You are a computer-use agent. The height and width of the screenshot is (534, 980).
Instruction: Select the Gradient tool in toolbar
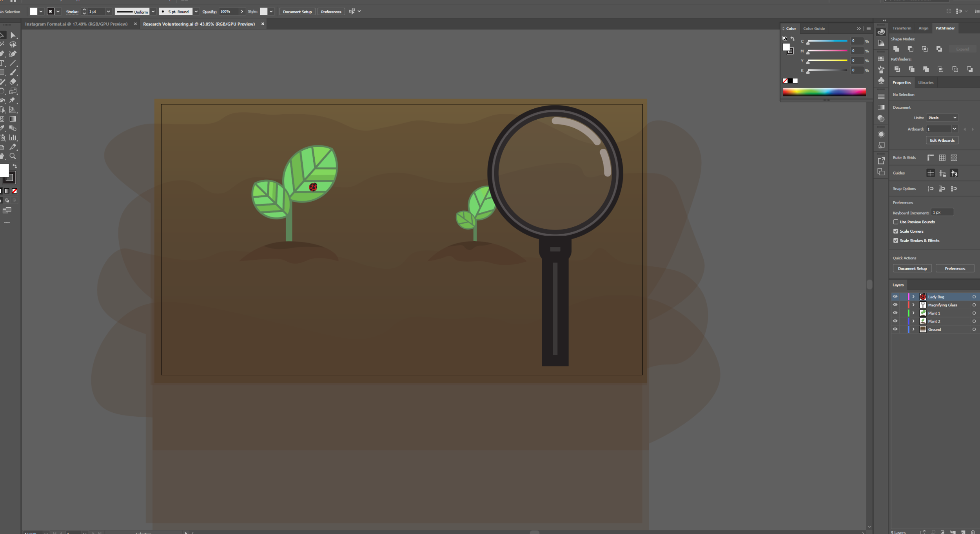tap(13, 119)
